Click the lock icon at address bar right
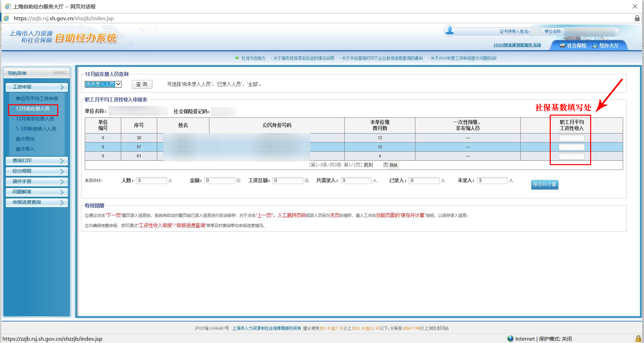This screenshot has width=644, height=343. pos(637,18)
